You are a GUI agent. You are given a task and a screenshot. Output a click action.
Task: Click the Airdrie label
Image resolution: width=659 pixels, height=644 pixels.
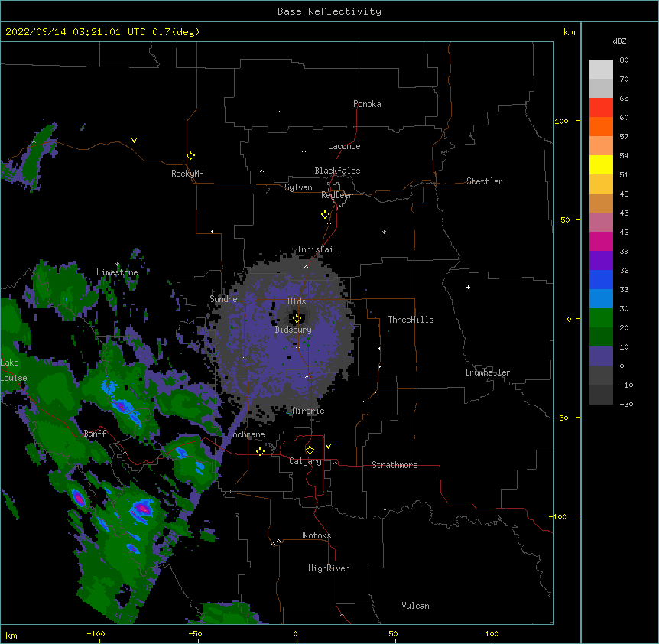309,411
